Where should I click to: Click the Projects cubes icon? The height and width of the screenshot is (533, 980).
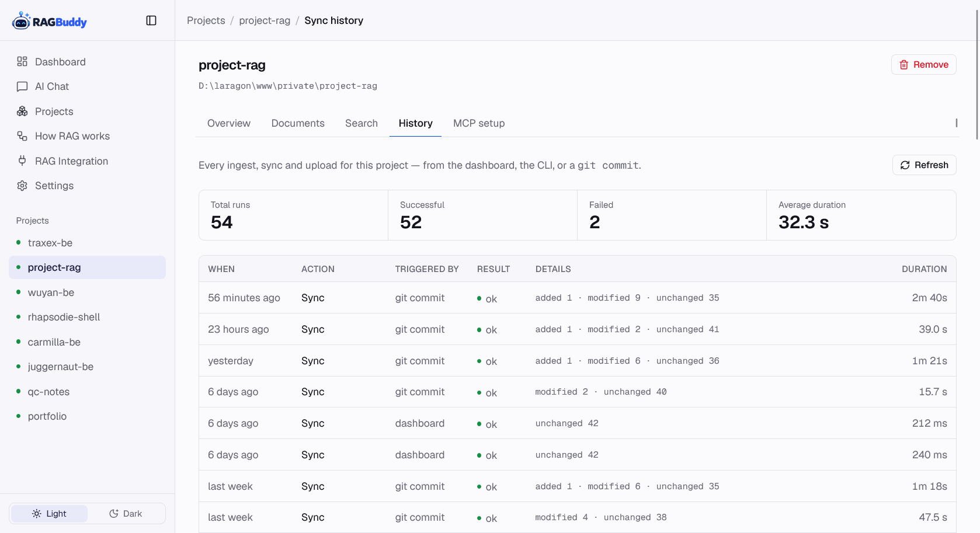tap(22, 111)
